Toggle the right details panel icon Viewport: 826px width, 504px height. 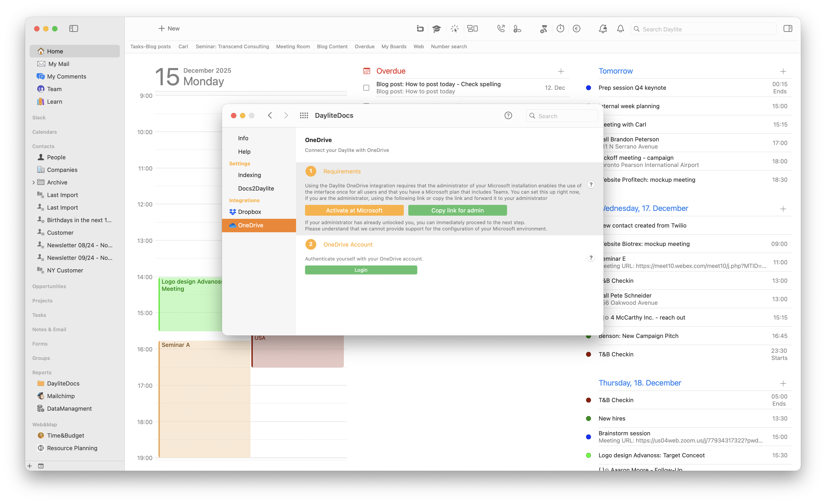(x=788, y=29)
